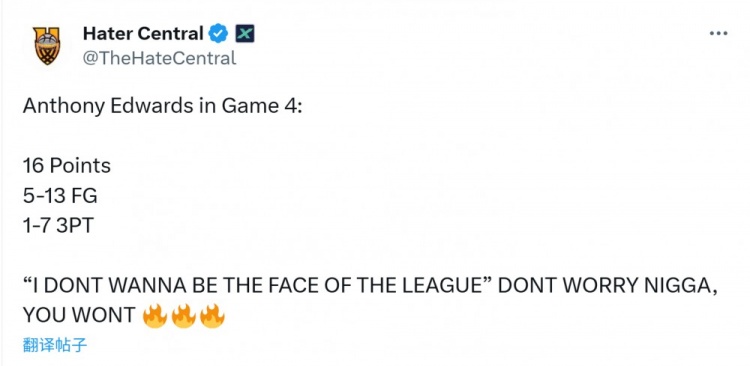
Task: Open the Hater Central profile avatar
Action: click(47, 46)
